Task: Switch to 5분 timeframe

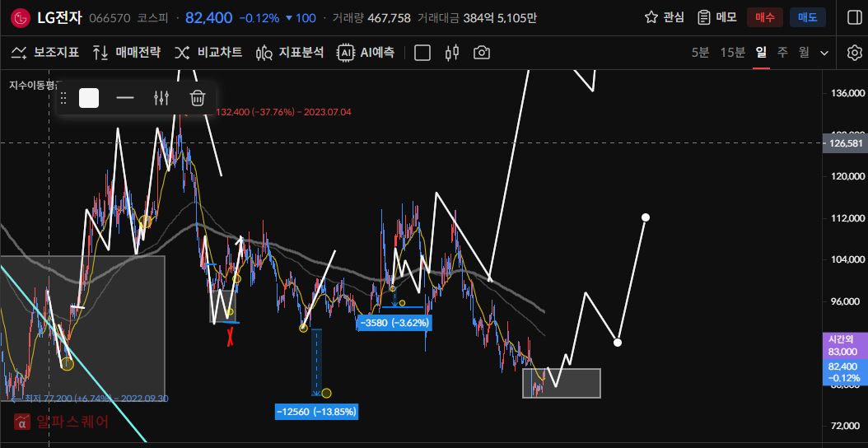Action: click(x=700, y=53)
